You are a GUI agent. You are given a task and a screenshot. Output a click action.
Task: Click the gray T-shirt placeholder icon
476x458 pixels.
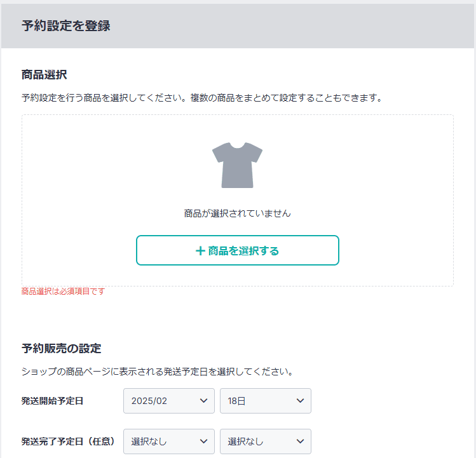[237, 165]
